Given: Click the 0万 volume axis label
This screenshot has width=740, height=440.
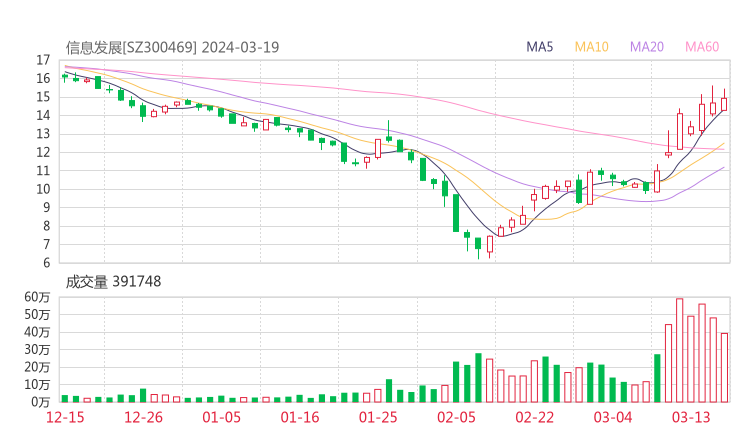Looking at the screenshot, I should 41,402.
